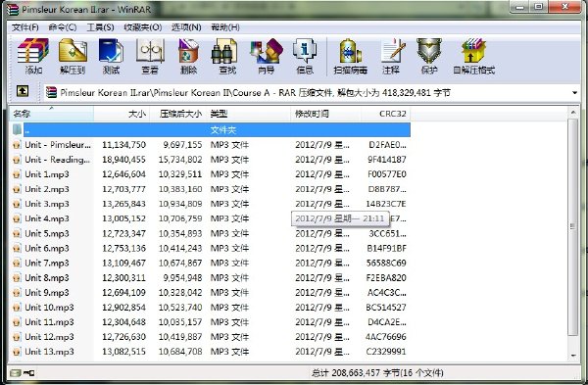Click scrollbar up arrow in file list
Image resolution: width=588 pixels, height=385 pixels.
573,112
